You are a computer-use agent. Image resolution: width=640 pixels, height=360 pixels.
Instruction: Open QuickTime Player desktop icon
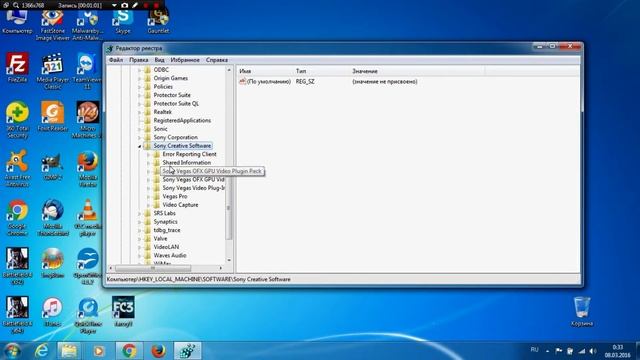pos(88,315)
